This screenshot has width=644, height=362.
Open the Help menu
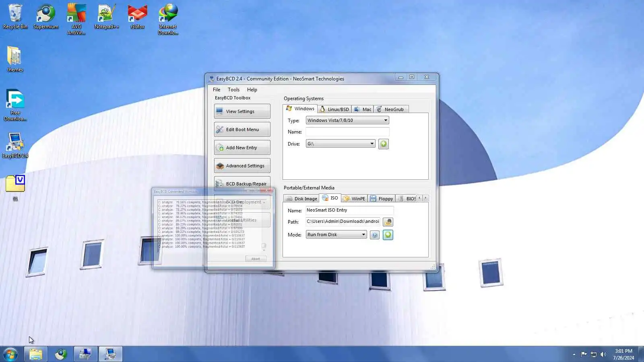(252, 90)
